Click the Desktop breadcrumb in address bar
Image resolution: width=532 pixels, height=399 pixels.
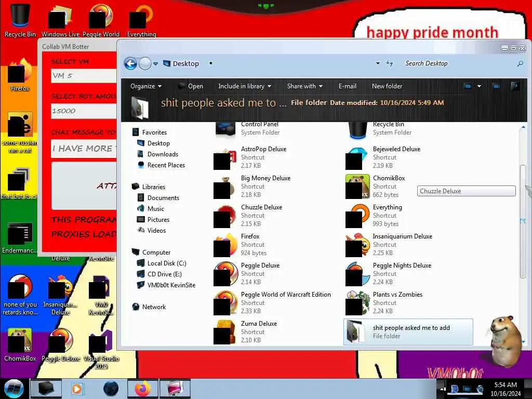click(185, 63)
